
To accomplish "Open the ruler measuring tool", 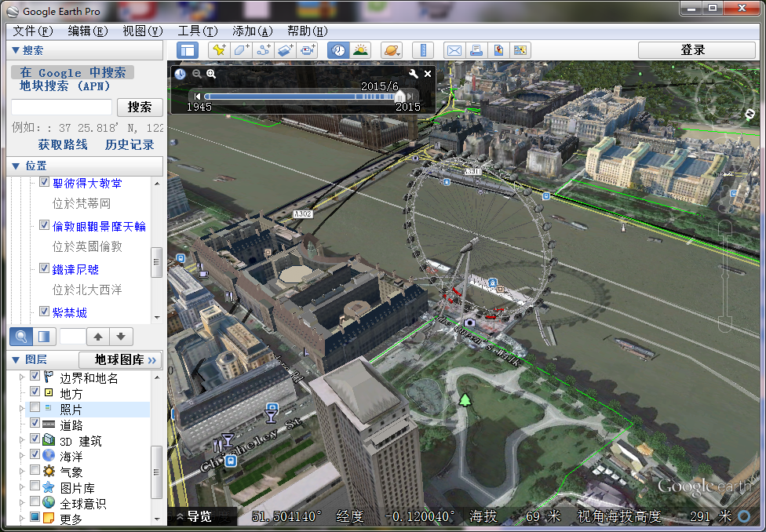I will [423, 50].
